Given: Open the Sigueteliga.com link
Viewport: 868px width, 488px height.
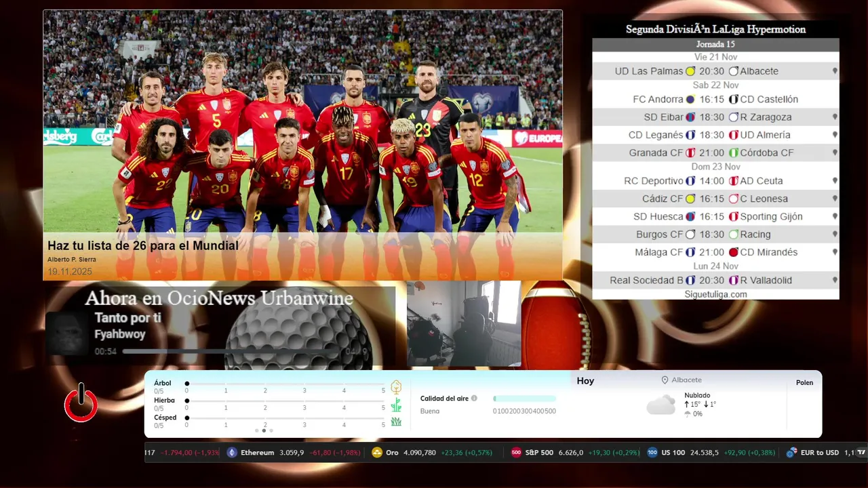Looking at the screenshot, I should click(x=715, y=294).
